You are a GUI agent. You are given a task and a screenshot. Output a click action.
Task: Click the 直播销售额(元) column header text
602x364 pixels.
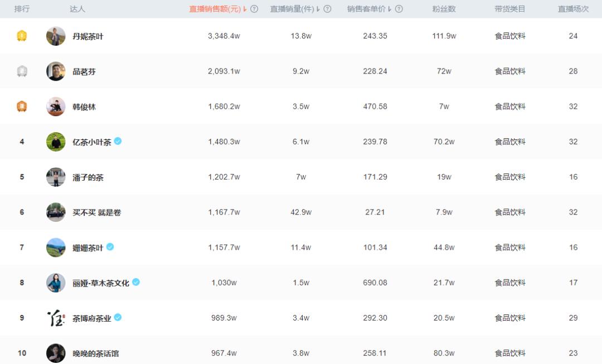tap(215, 9)
